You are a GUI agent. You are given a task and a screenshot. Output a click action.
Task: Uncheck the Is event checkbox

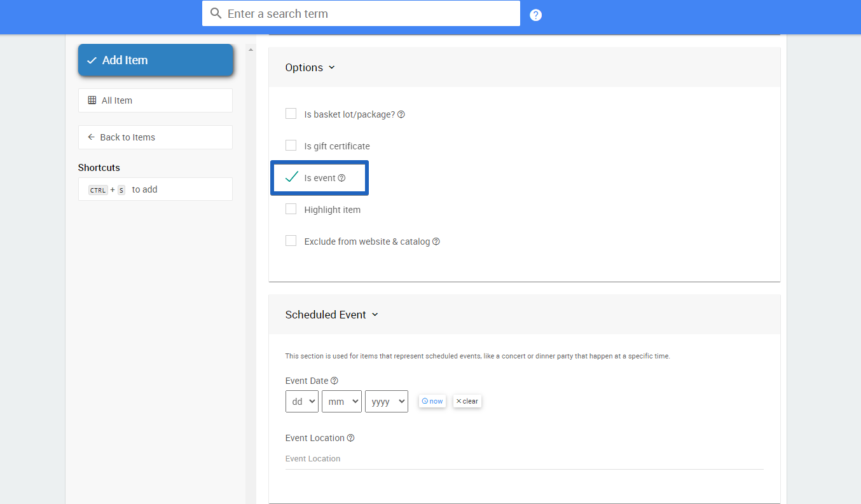click(291, 177)
